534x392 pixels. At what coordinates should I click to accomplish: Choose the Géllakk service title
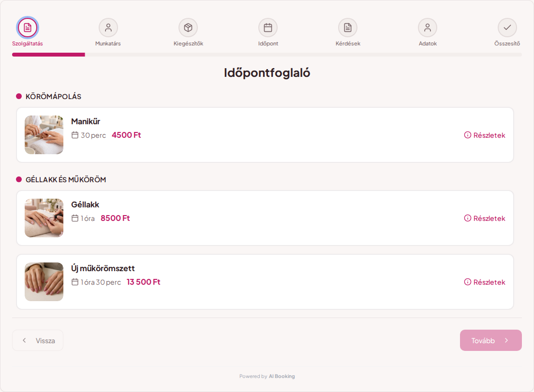pyautogui.click(x=85, y=204)
